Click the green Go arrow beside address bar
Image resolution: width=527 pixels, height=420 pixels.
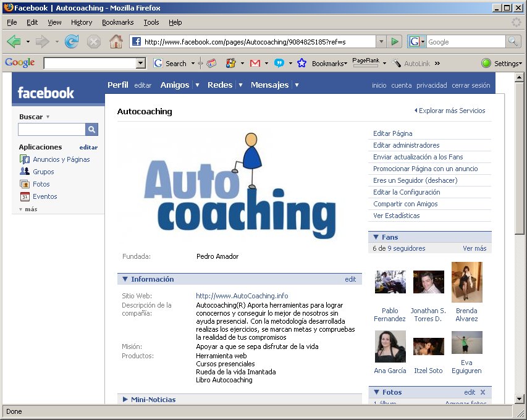tap(395, 41)
